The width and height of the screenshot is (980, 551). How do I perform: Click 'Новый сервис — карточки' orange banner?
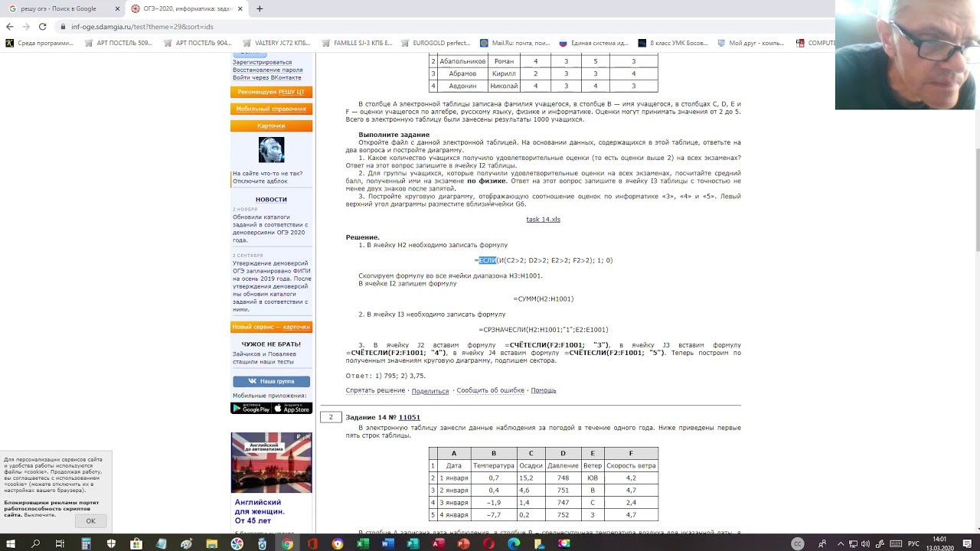tap(271, 327)
